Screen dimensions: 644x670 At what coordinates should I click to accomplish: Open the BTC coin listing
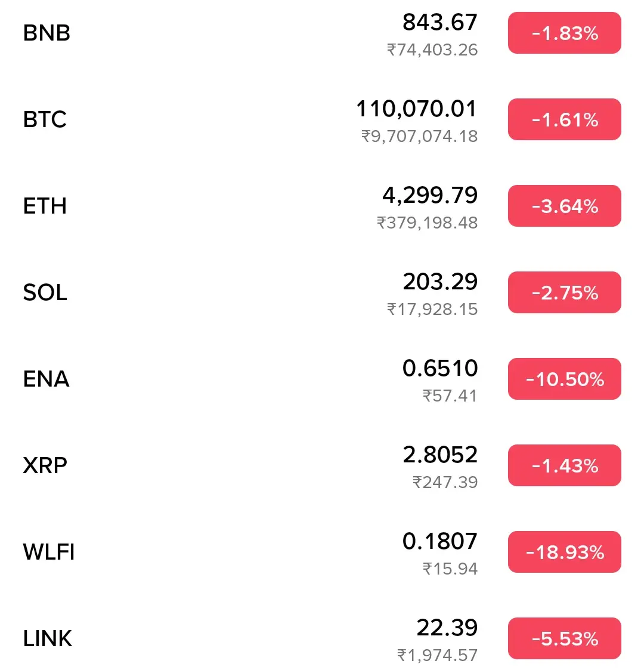322,120
